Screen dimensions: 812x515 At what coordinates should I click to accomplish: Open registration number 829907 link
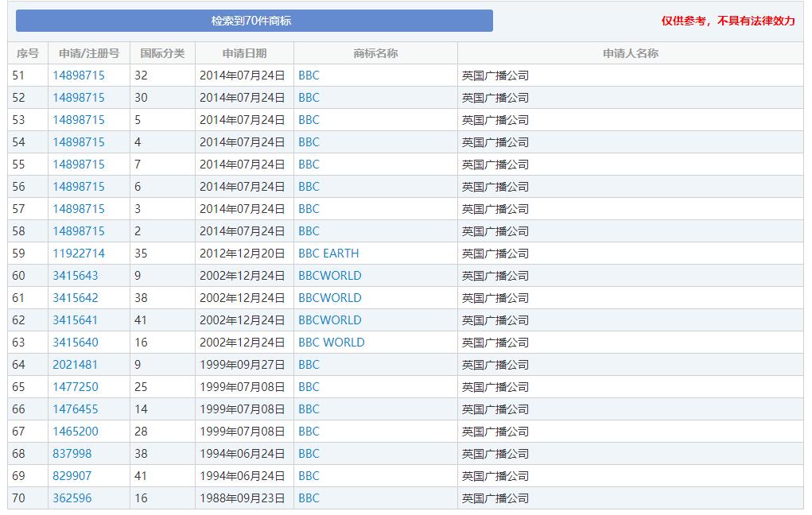pos(72,476)
